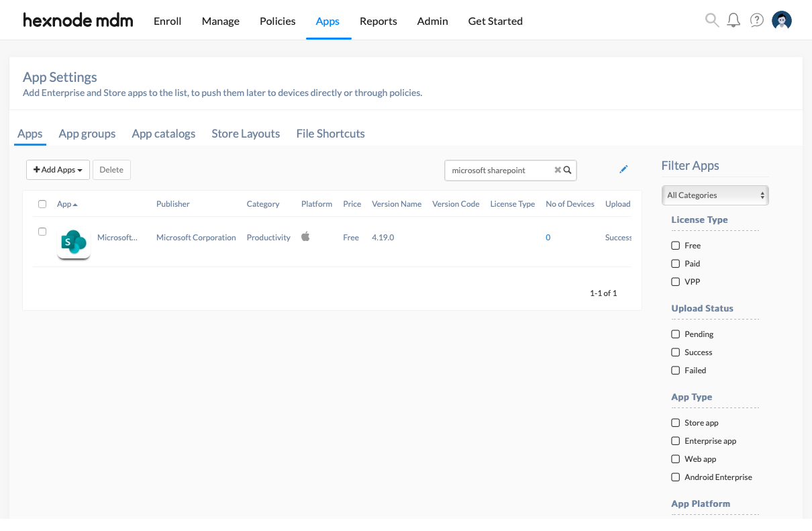The image size is (812, 531).
Task: Click the search magnifier in app search box
Action: click(568, 171)
